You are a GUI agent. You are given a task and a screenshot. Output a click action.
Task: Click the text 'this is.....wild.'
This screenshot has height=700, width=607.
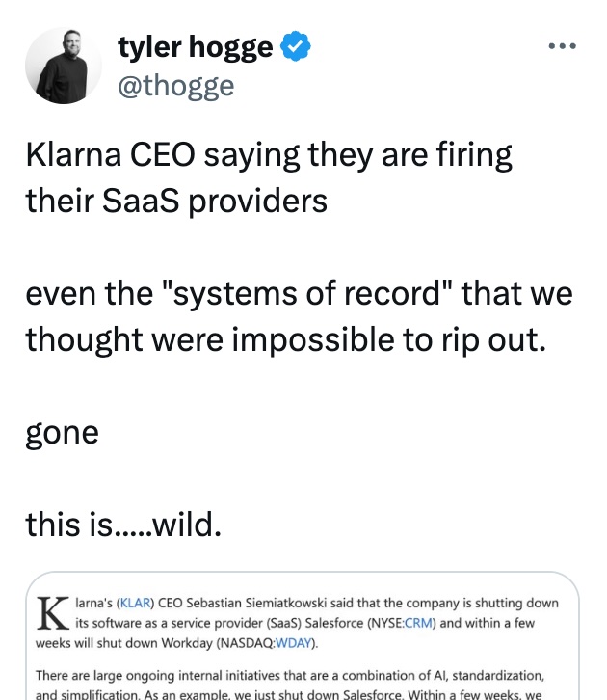tap(123, 525)
